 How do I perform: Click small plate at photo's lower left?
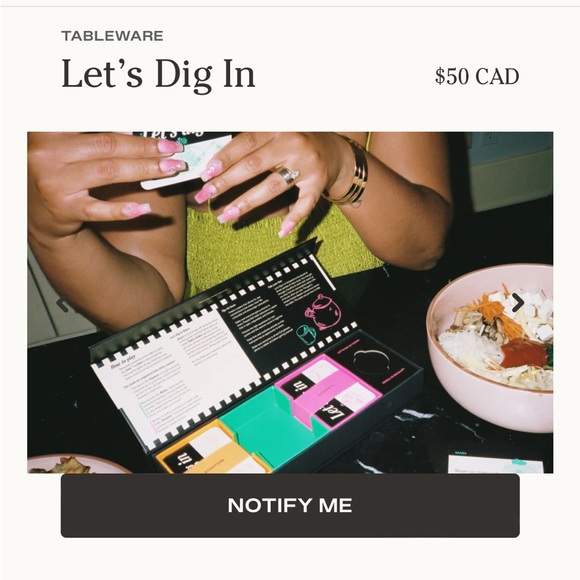(76, 464)
